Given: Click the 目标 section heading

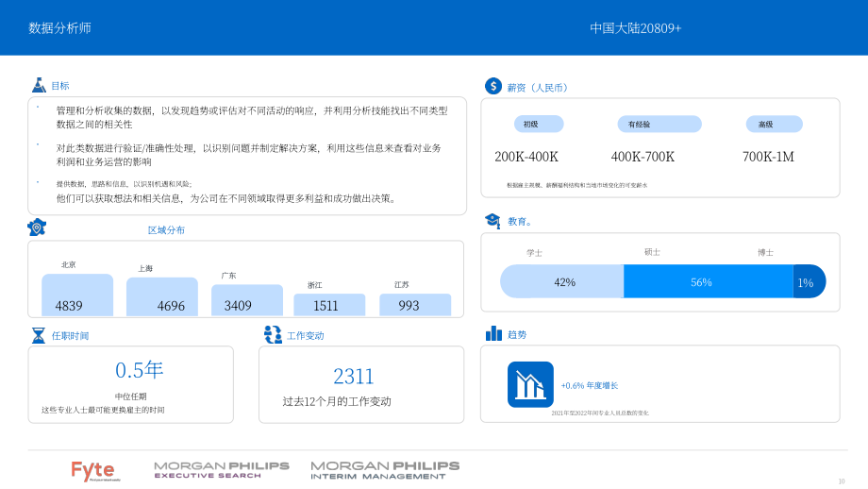Looking at the screenshot, I should (x=60, y=86).
